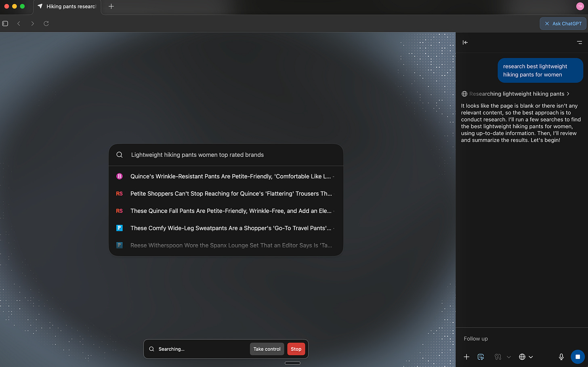Click Take control button

[x=267, y=349]
